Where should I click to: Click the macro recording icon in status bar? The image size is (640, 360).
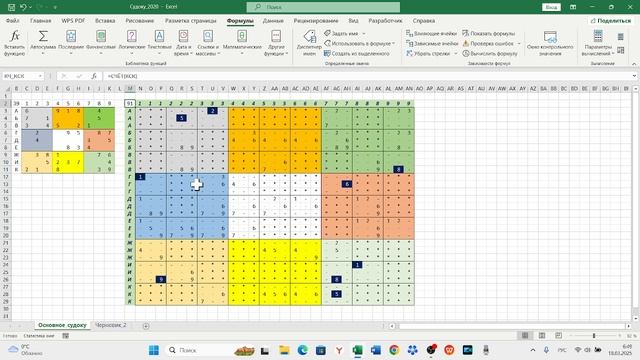tap(65, 336)
